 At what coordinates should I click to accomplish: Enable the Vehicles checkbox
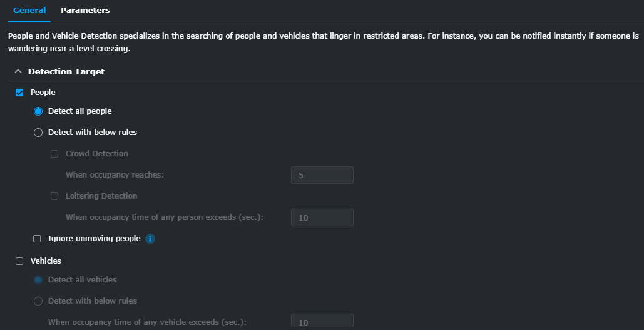click(19, 261)
